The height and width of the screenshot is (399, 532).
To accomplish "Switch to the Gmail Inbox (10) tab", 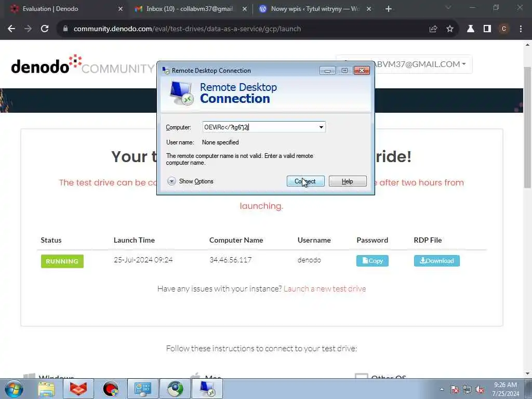I will pos(190,9).
